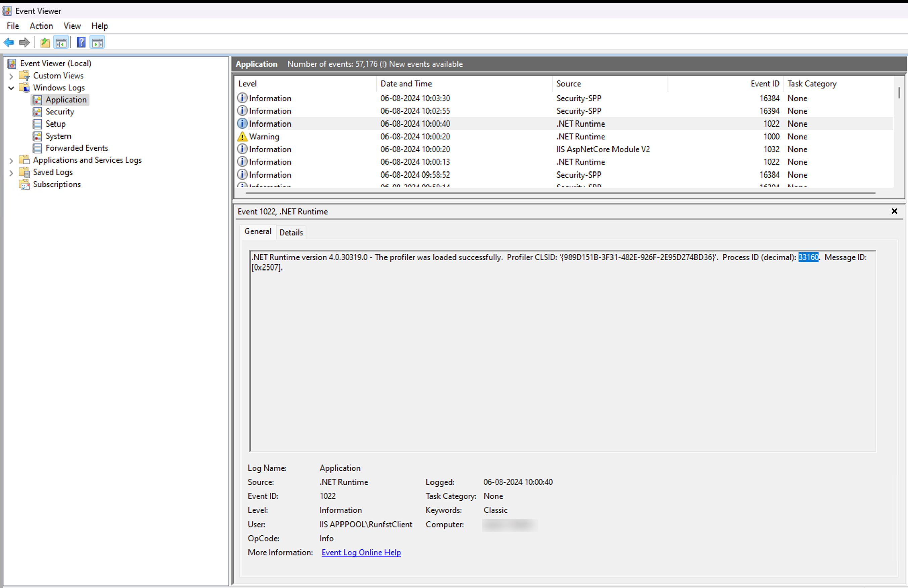The image size is (908, 588).
Task: Open the Event Log Online Help link
Action: tap(361, 552)
